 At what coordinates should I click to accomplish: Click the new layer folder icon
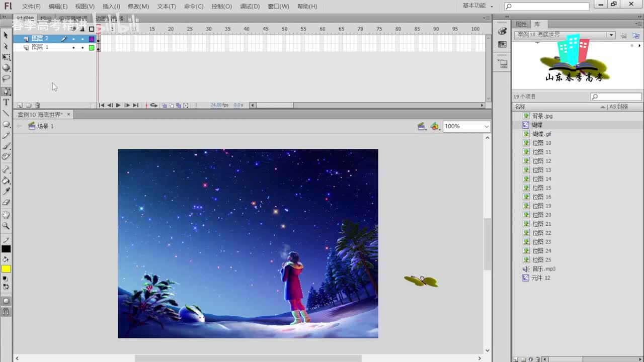(29, 106)
